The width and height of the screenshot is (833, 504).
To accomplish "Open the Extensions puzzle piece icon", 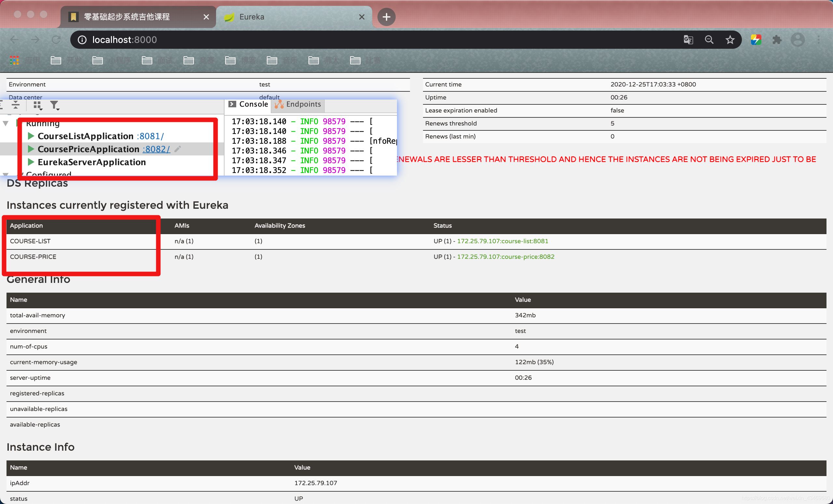I will pos(777,40).
